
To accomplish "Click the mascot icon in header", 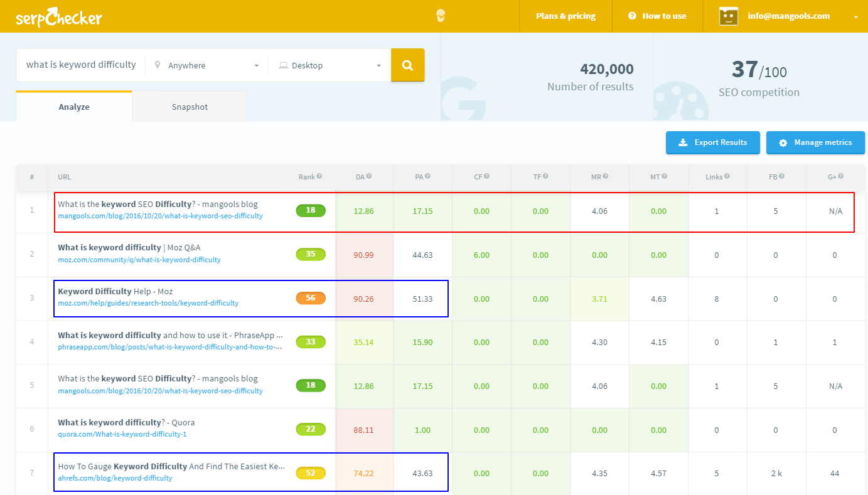I will pos(441,16).
